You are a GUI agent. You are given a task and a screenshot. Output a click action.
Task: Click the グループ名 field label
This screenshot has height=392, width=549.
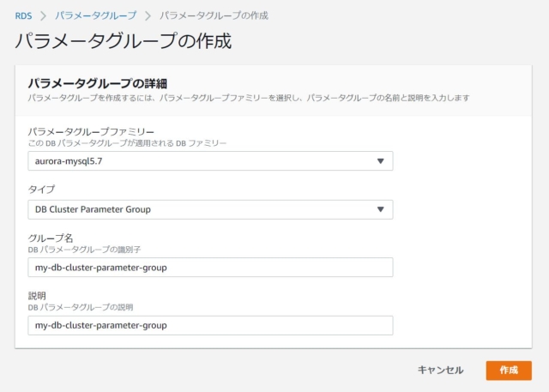click(x=51, y=238)
